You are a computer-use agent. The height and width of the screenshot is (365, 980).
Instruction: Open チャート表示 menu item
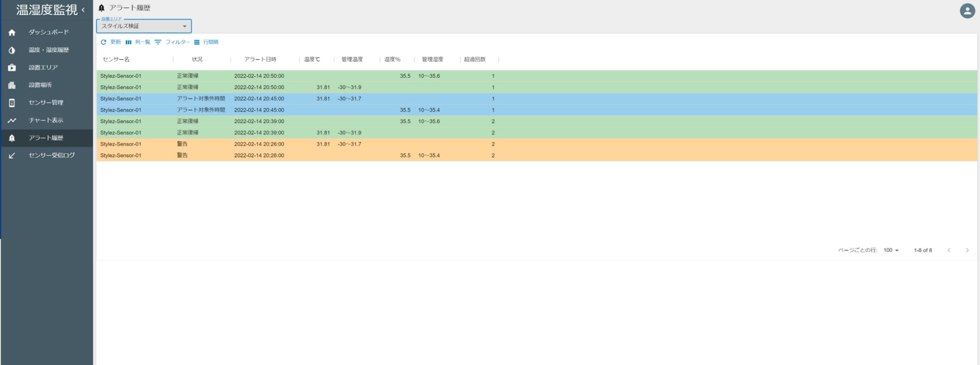(x=47, y=120)
